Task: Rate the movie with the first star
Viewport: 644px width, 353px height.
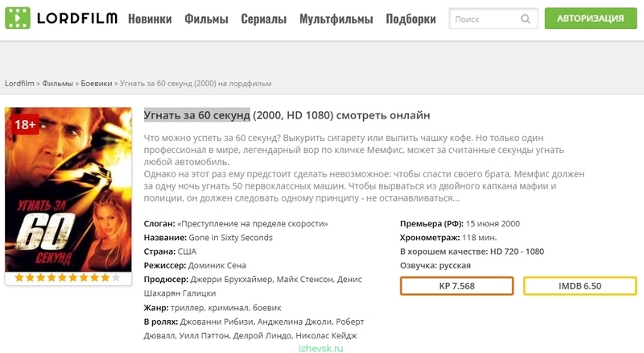Action: [19, 278]
